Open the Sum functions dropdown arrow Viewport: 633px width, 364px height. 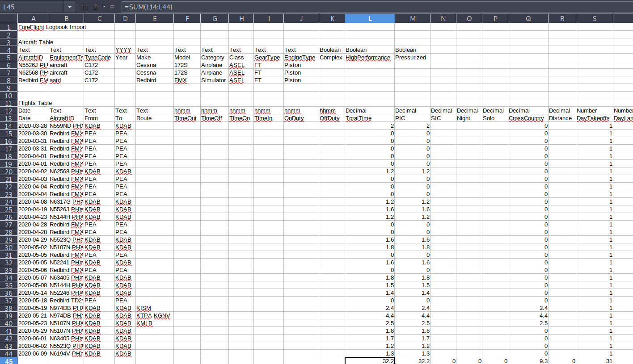[104, 7]
